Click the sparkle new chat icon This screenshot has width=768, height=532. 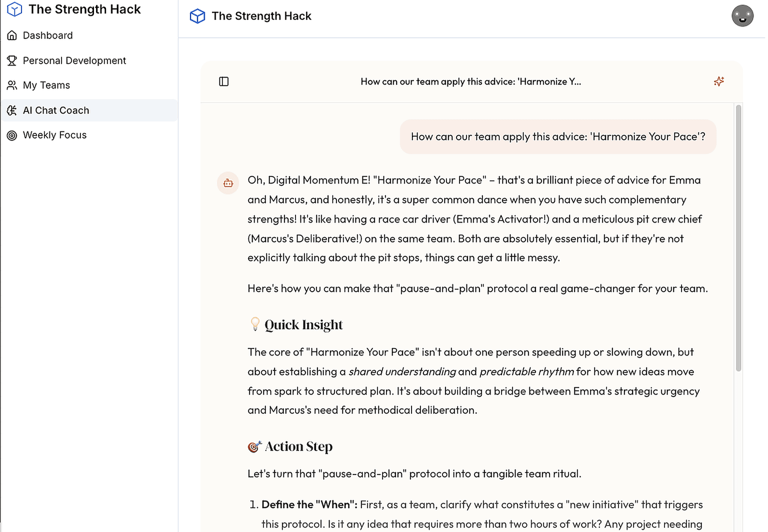click(718, 81)
